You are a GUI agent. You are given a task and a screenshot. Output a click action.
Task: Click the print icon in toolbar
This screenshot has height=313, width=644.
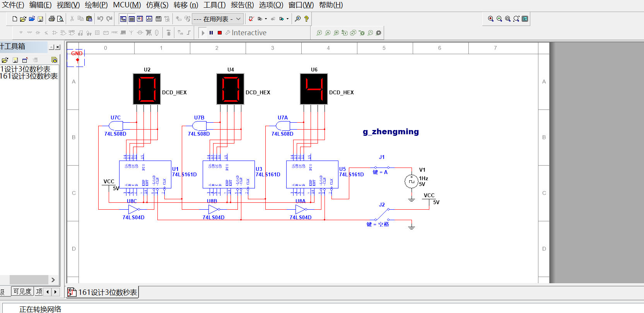(x=51, y=19)
